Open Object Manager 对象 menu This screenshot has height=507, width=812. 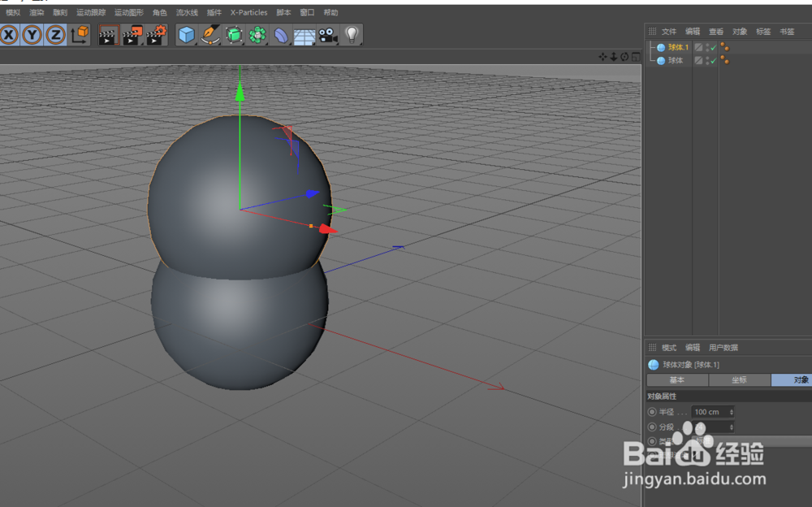[x=740, y=32]
